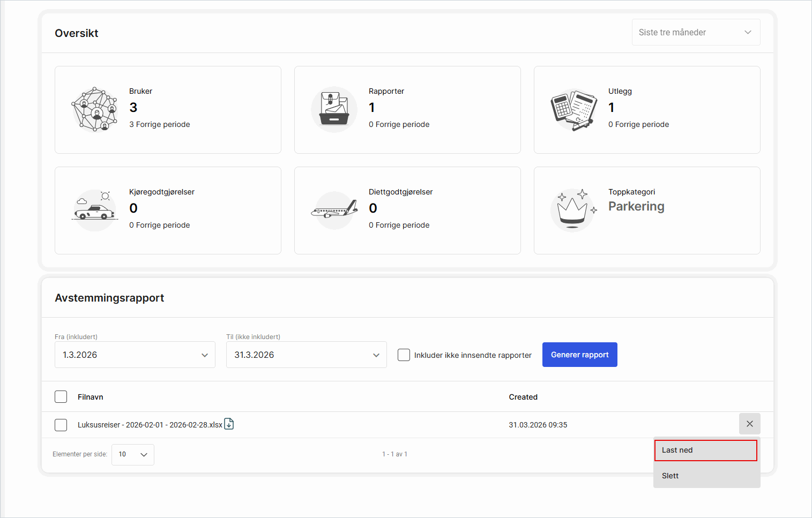Select Slett in the context menu
Image resolution: width=812 pixels, height=518 pixels.
tap(671, 476)
